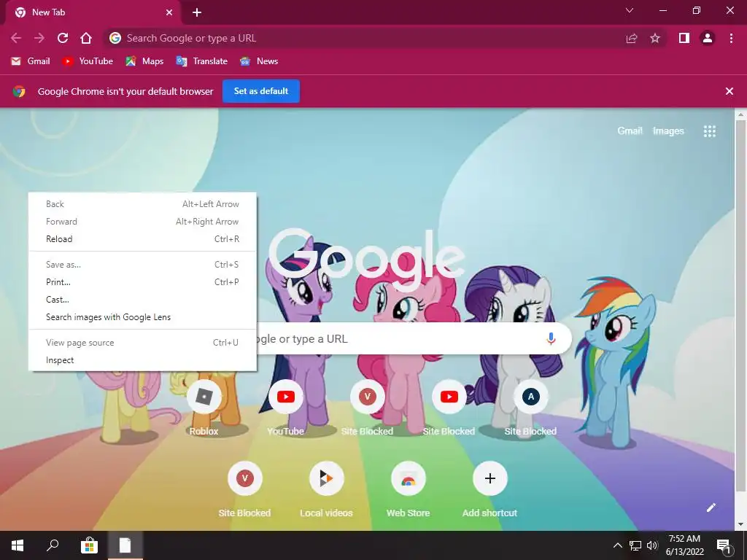Click the Gmail link on the page
The width and height of the screenshot is (747, 560).
tap(630, 131)
